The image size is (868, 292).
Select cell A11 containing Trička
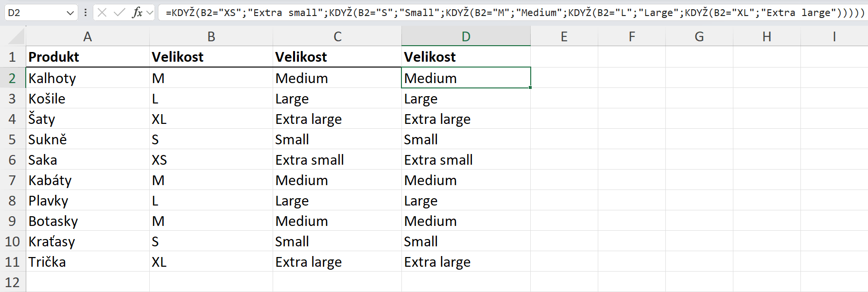[x=87, y=262]
